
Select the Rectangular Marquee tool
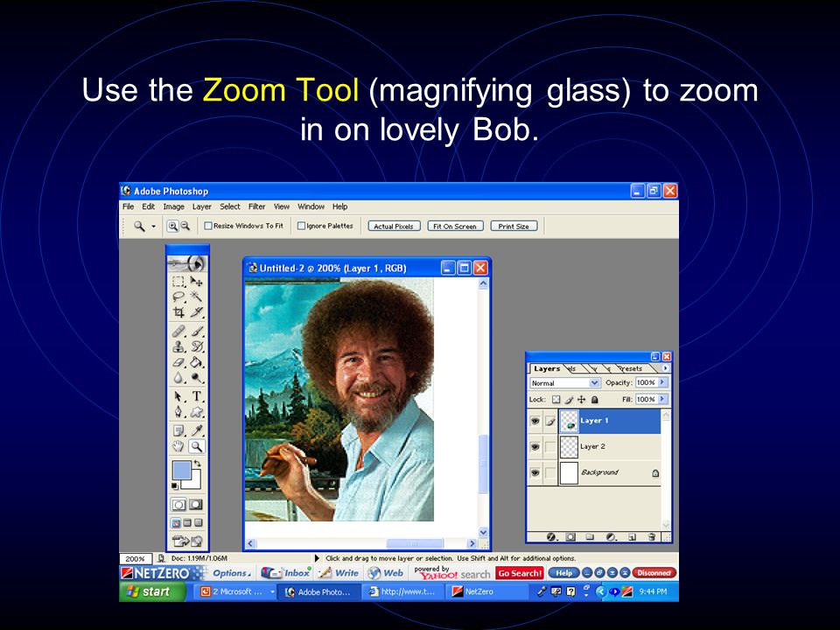click(178, 281)
